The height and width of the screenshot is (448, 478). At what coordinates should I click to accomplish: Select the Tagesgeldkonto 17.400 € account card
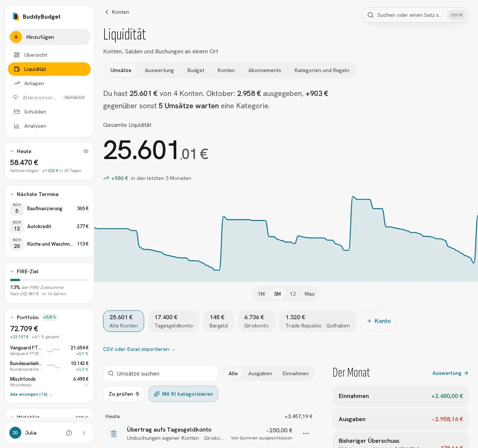coord(174,321)
